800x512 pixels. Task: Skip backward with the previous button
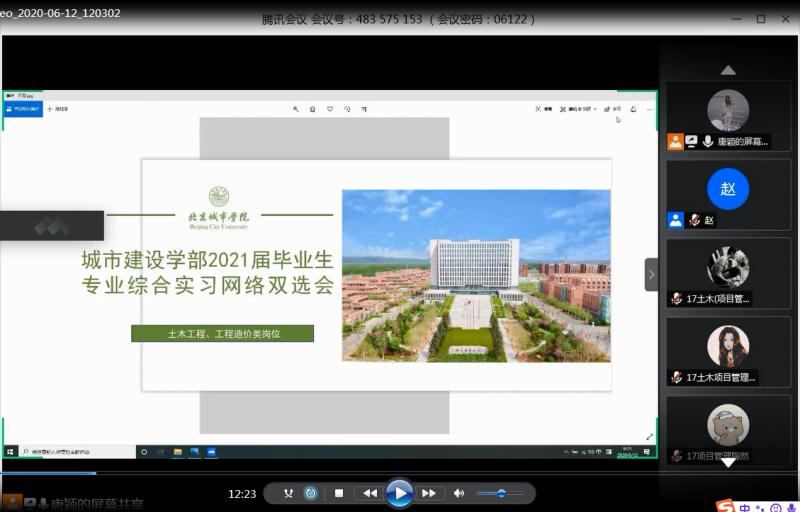tap(370, 493)
